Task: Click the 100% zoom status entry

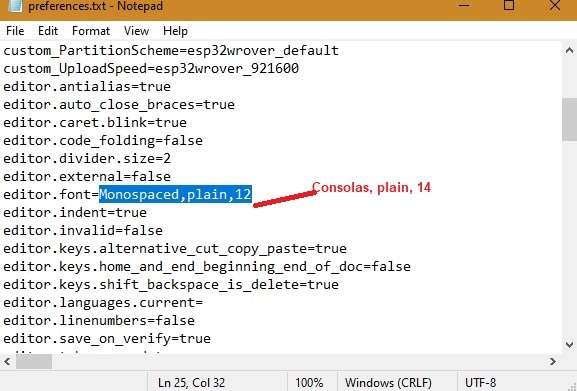Action: tap(309, 383)
